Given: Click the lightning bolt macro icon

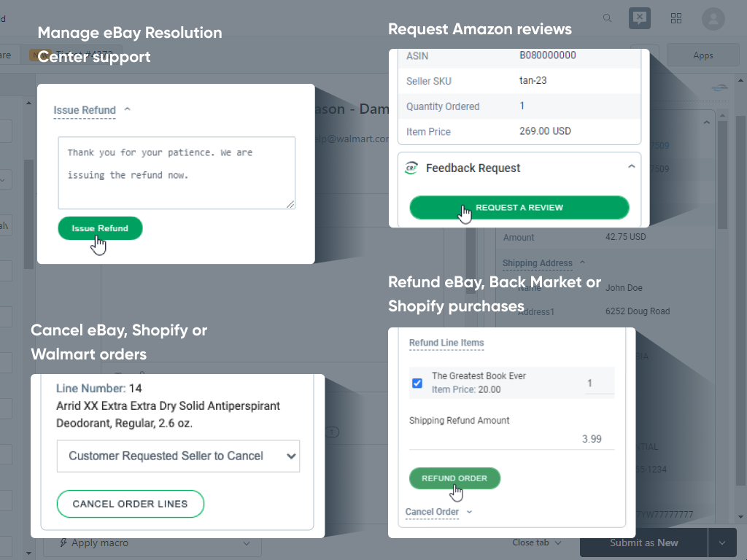Looking at the screenshot, I should point(63,542).
